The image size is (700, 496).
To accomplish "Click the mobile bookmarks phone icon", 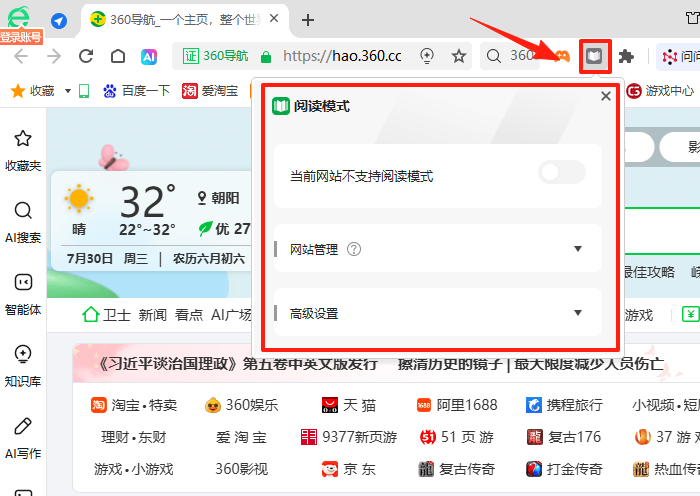I will point(84,91).
